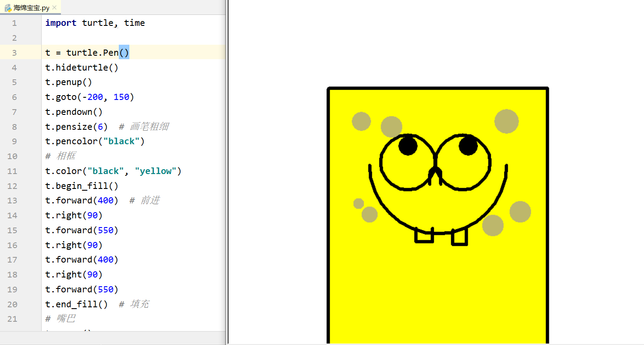Click SpongeBob's right black pupil
The height and width of the screenshot is (345, 644).
click(x=468, y=146)
